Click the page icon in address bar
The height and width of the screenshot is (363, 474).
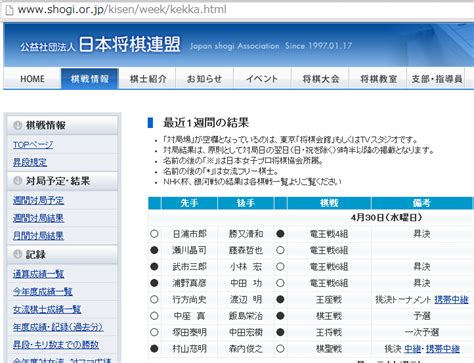point(9,10)
